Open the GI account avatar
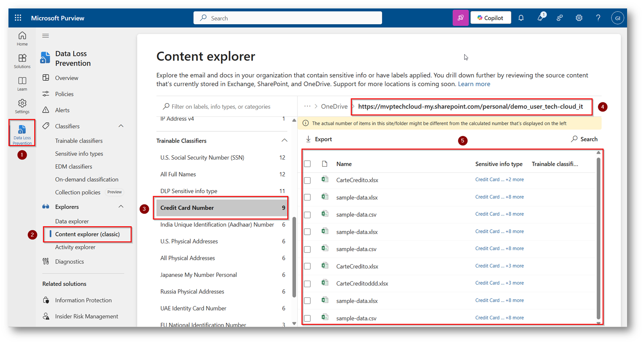 pyautogui.click(x=617, y=18)
